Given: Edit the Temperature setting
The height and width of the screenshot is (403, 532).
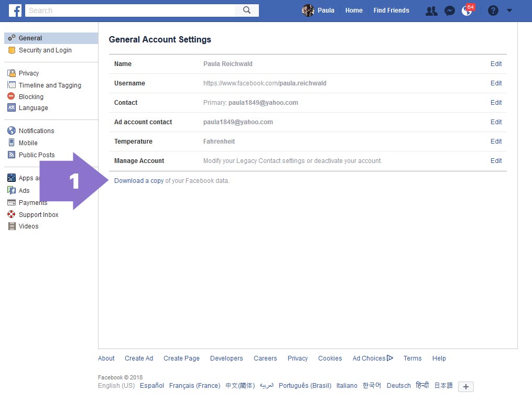Looking at the screenshot, I should (496, 141).
